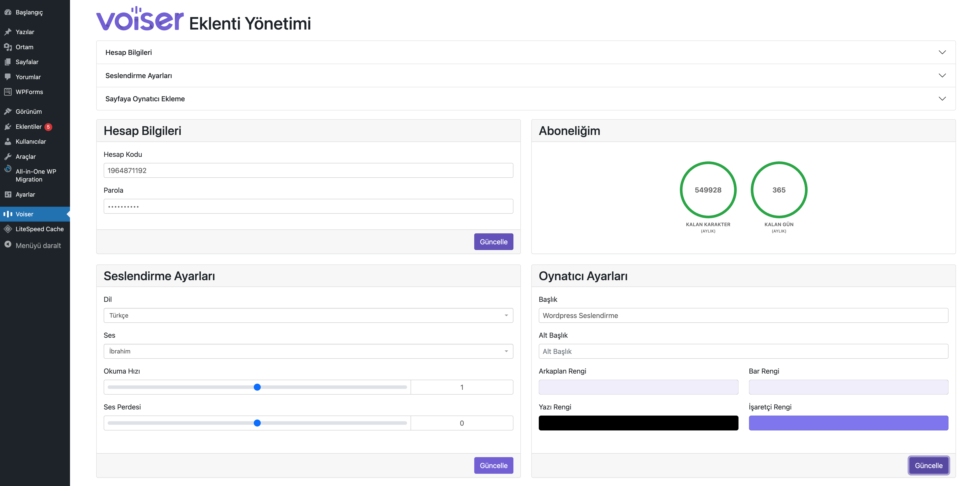This screenshot has width=980, height=486.
Task: Go to Sayfalar menu item
Action: coord(27,62)
